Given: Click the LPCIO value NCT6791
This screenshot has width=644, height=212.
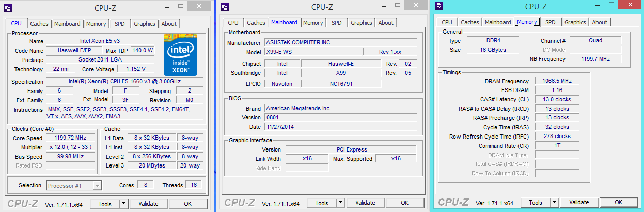Looking at the screenshot, I should click(x=341, y=84).
